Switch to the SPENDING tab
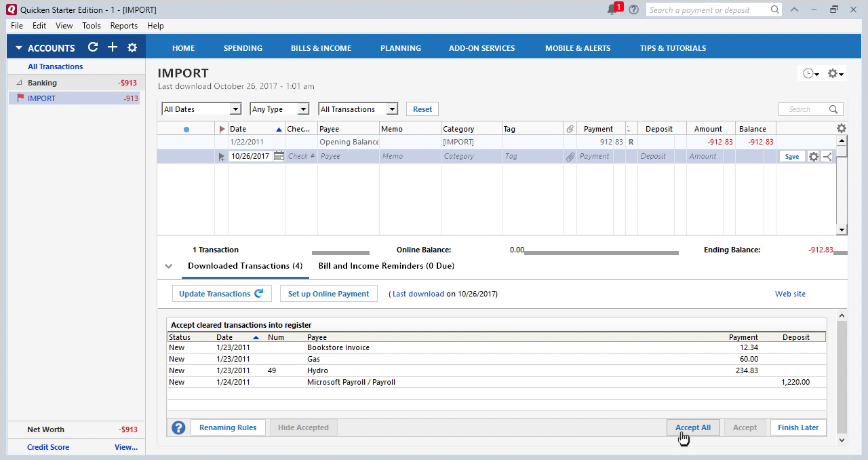Viewport: 868px width, 460px height. [x=243, y=48]
